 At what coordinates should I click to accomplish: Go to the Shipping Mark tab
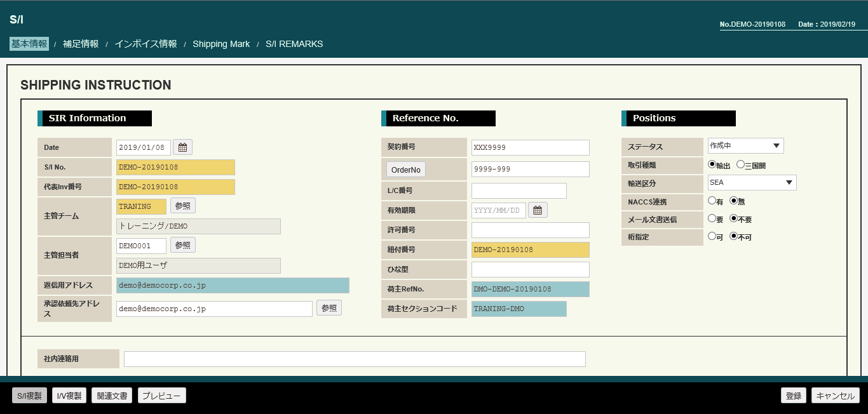pos(221,44)
